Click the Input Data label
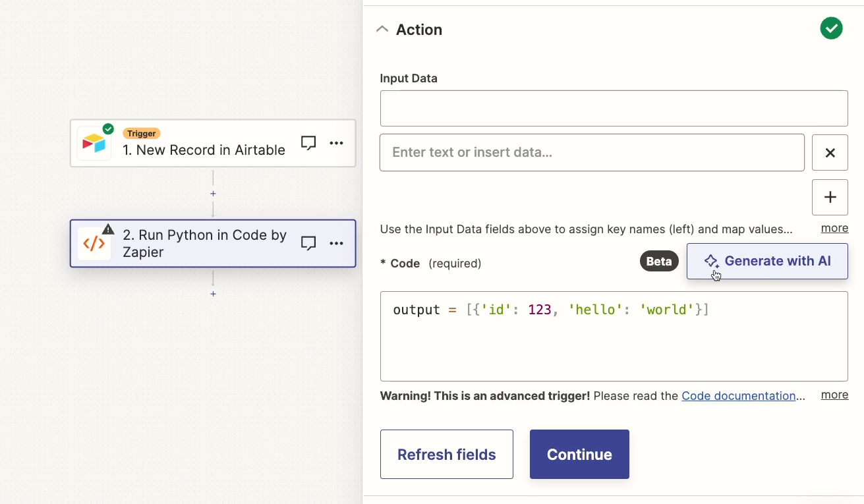Viewport: 864px width, 504px height. point(409,78)
